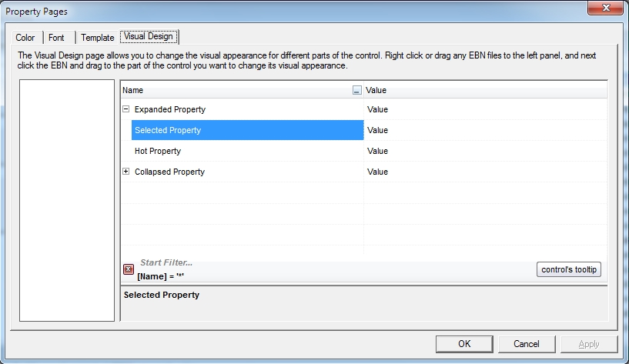
Task: Click the control's tooltip button
Action: [x=569, y=269]
